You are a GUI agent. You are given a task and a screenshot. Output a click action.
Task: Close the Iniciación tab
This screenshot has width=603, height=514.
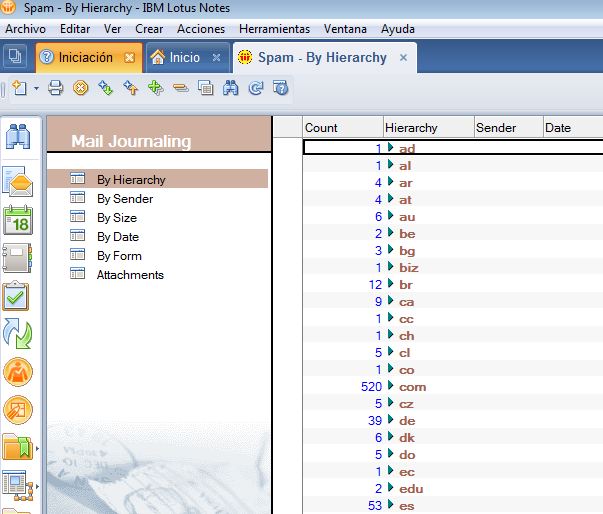click(x=130, y=58)
